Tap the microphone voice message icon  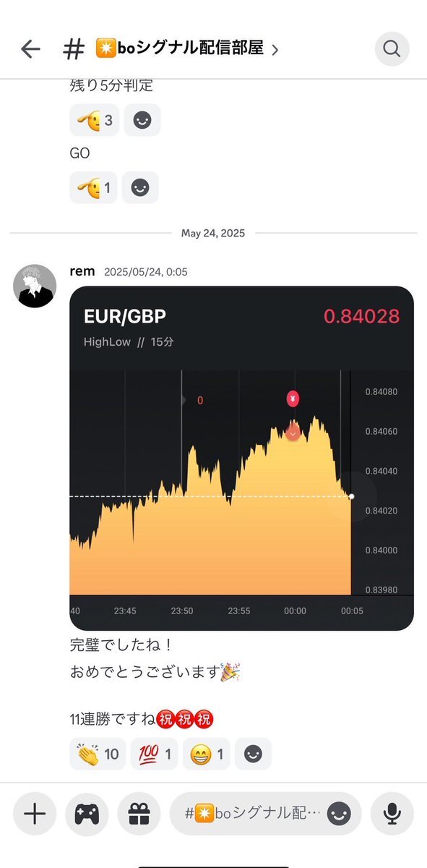[392, 814]
